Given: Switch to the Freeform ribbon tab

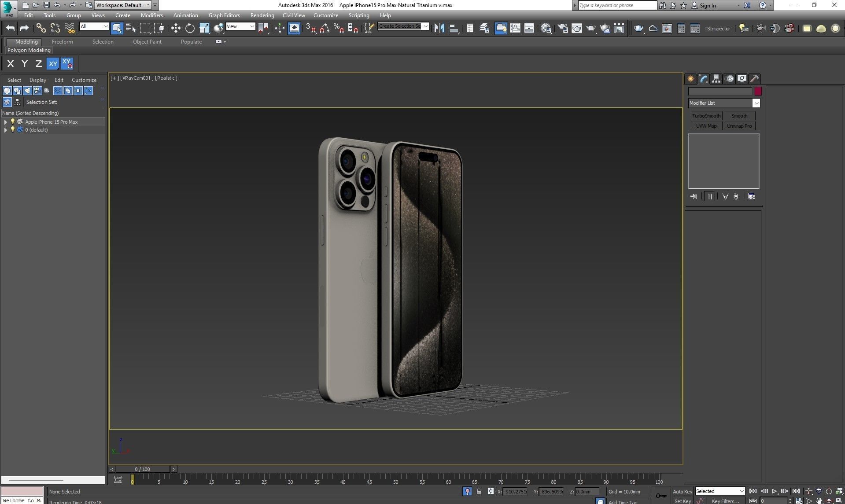Looking at the screenshot, I should [63, 42].
